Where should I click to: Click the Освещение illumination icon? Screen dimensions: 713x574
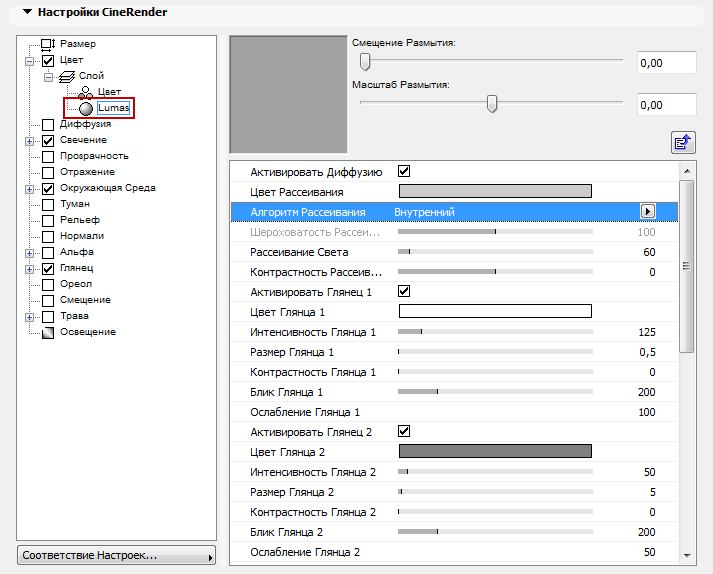(x=48, y=333)
